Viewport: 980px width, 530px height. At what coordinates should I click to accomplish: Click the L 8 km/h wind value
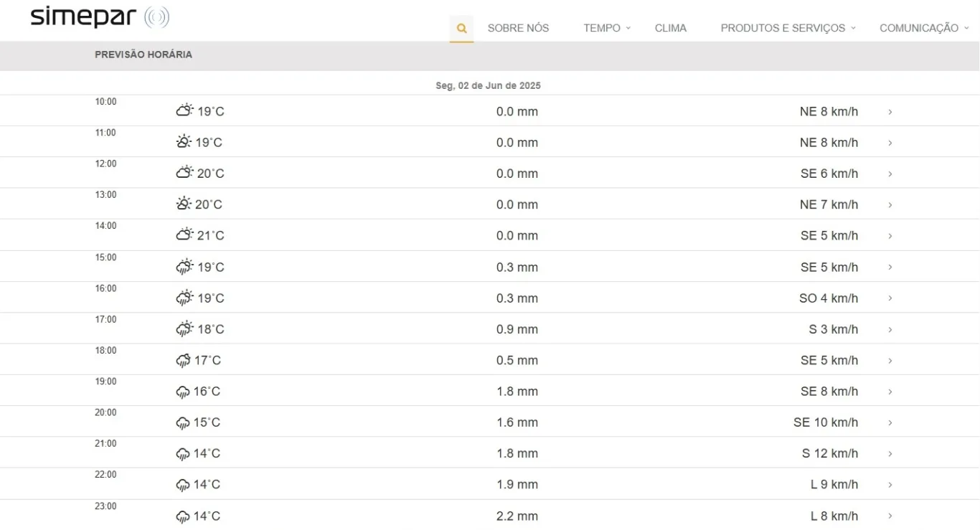click(x=834, y=516)
